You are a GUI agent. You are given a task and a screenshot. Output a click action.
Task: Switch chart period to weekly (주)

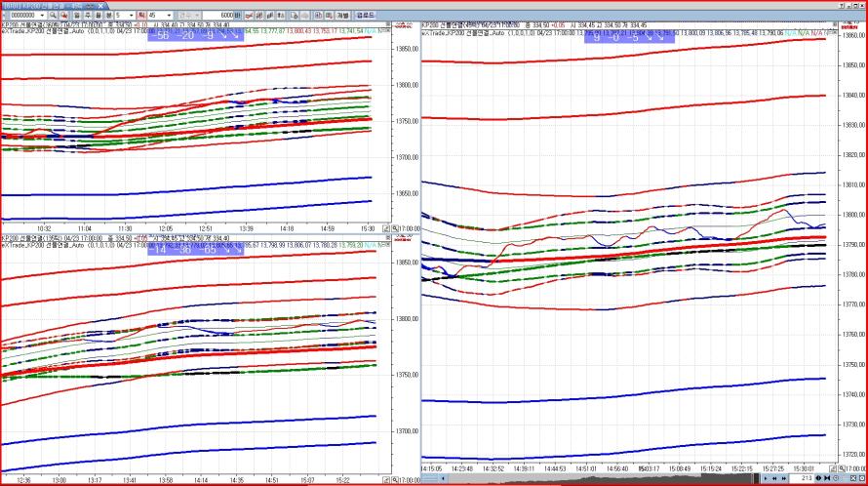[88, 16]
